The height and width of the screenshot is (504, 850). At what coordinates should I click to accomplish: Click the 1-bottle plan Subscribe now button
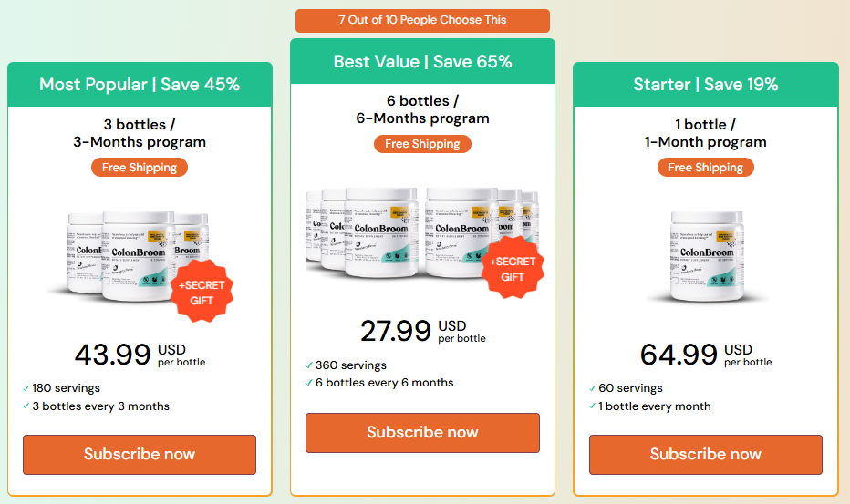pyautogui.click(x=705, y=454)
